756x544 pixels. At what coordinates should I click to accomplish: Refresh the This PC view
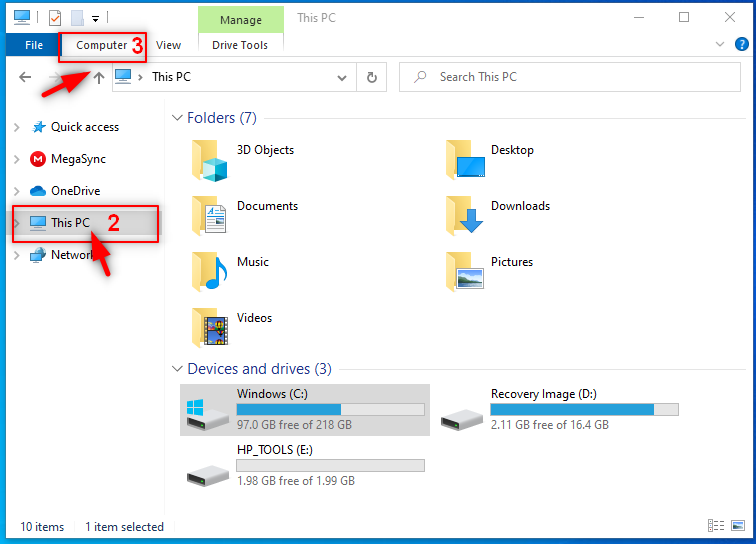point(372,77)
